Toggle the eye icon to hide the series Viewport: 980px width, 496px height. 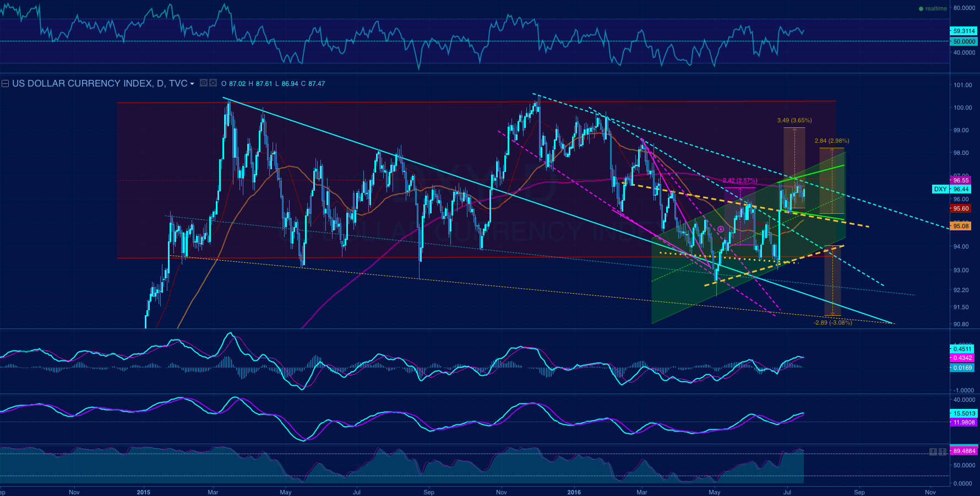point(203,83)
